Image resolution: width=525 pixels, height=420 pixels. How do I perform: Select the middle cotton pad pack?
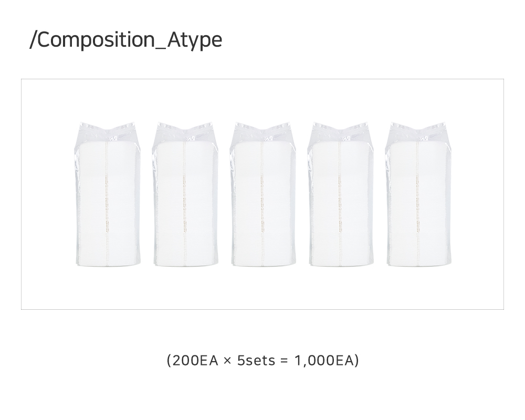click(x=263, y=194)
